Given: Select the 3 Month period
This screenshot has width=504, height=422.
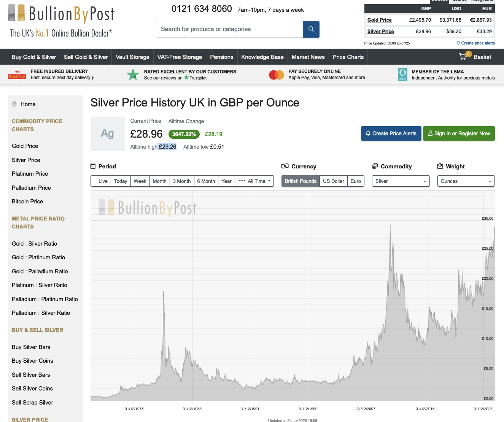Looking at the screenshot, I should pyautogui.click(x=182, y=181).
